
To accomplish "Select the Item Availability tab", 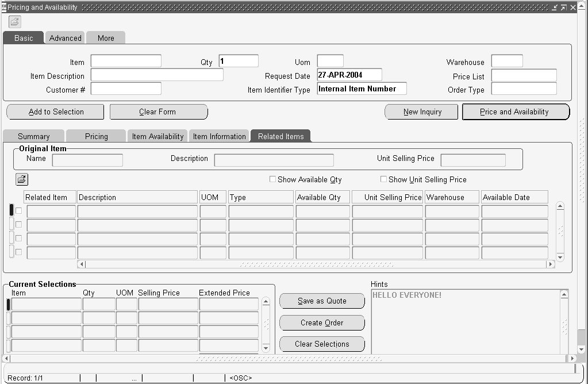I will click(x=157, y=136).
